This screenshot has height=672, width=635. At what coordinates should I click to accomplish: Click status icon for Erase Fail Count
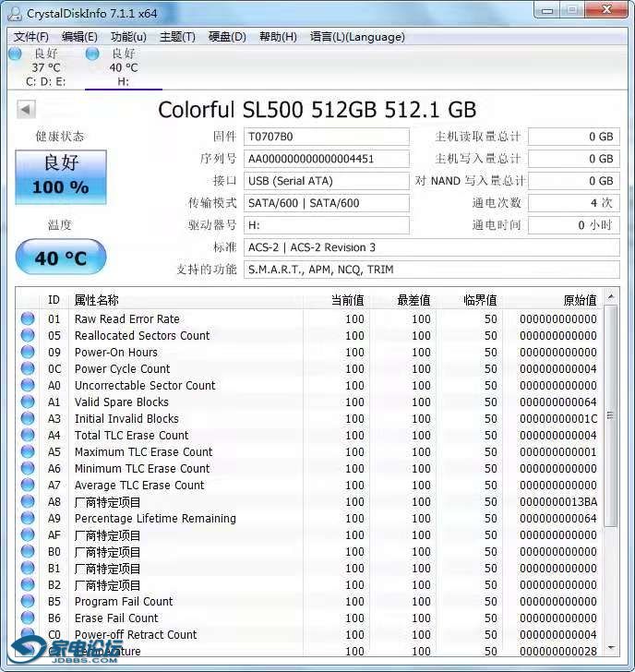click(x=28, y=618)
